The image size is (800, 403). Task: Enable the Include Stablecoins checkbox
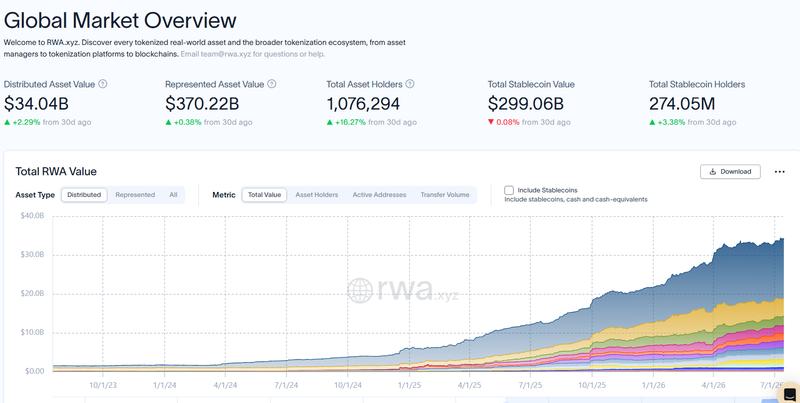click(509, 190)
